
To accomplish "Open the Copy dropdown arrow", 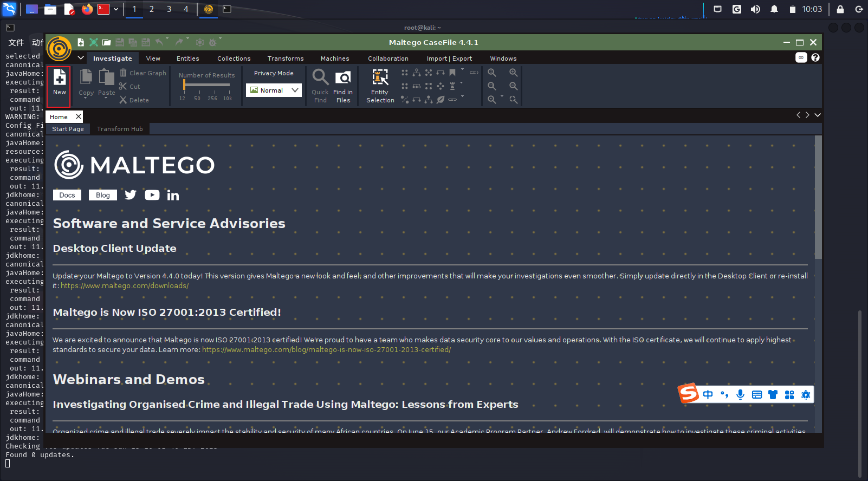I will [x=86, y=98].
